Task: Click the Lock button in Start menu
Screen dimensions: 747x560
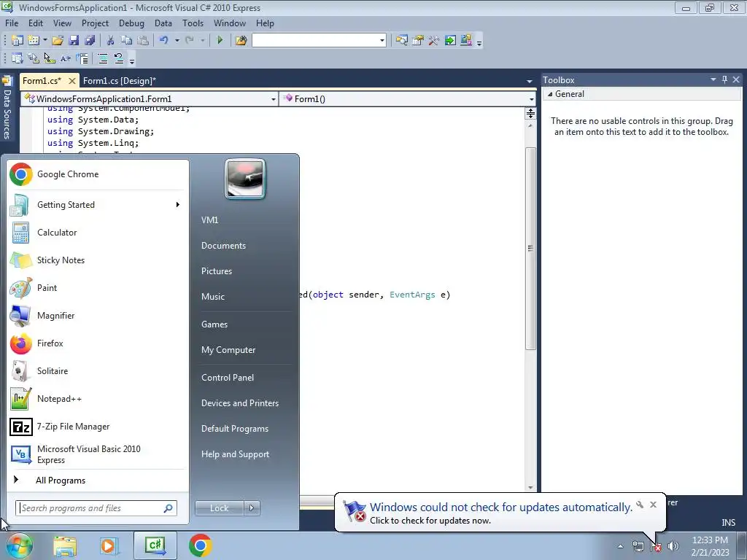Action: pyautogui.click(x=219, y=508)
